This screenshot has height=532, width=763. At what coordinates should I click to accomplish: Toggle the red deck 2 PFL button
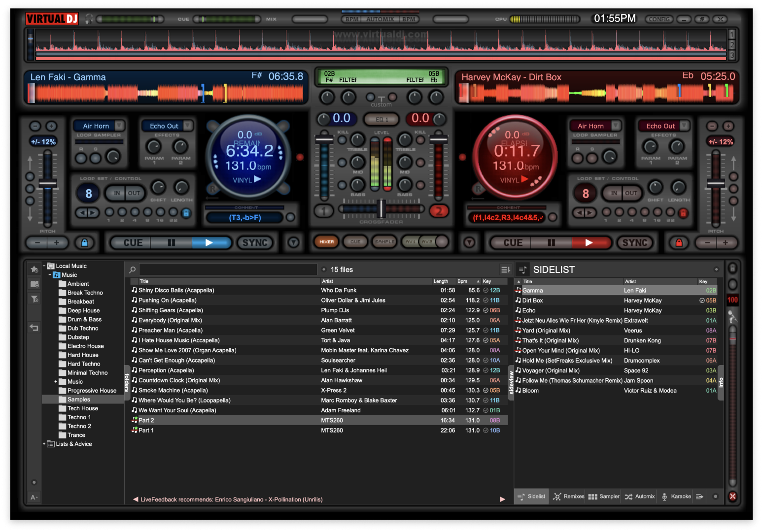click(439, 211)
